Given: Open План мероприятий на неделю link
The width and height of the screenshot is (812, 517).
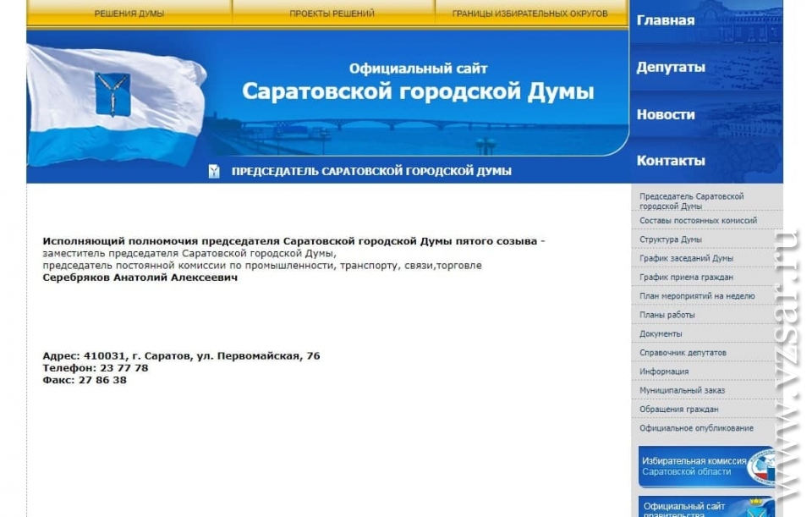Looking at the screenshot, I should click(x=697, y=296).
